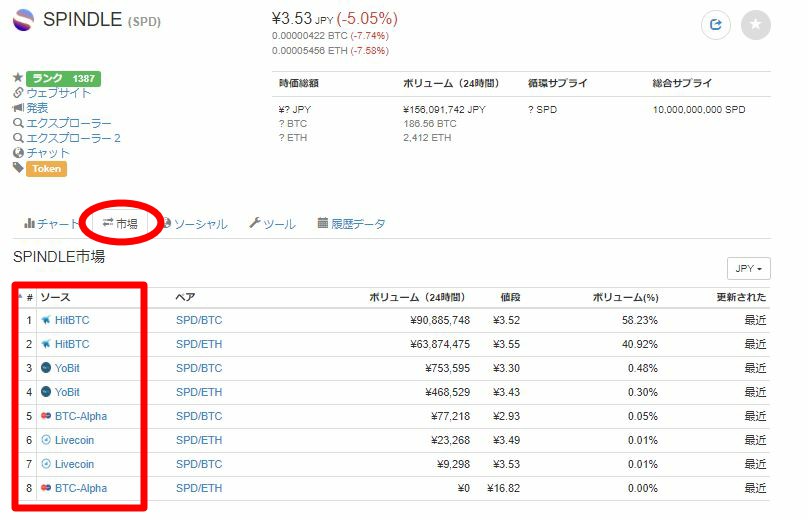Select the 0.00000422 BTC price text
This screenshot has height=520, width=808.
click(x=310, y=36)
